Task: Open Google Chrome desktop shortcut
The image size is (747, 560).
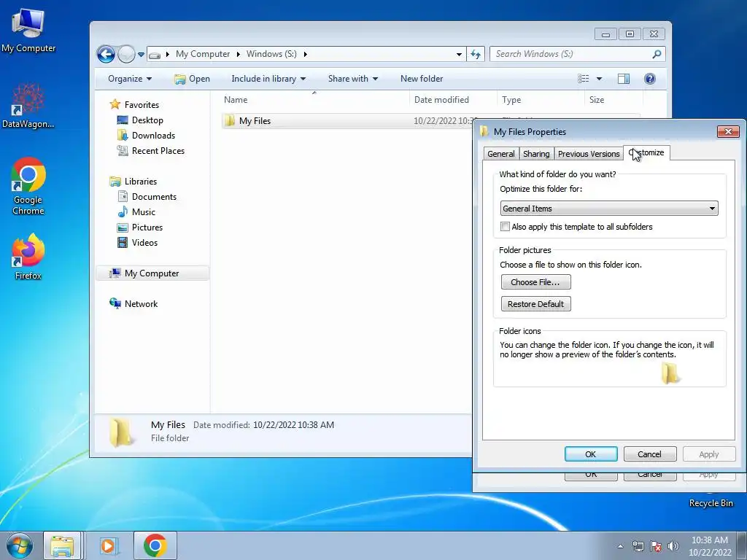Action: tap(28, 186)
